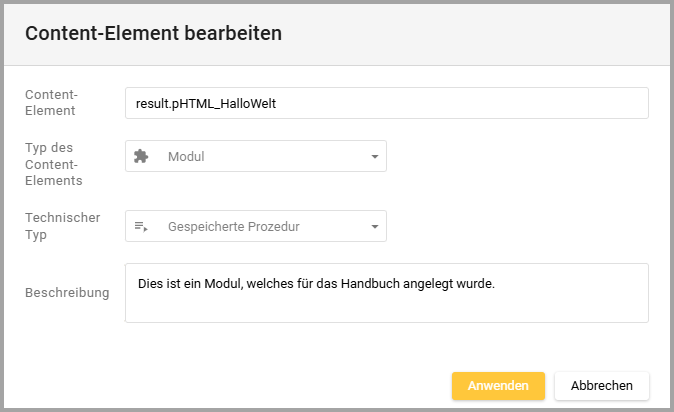Cancel the dialog using Abbrechen
Image resolution: width=674 pixels, height=412 pixels.
(601, 385)
